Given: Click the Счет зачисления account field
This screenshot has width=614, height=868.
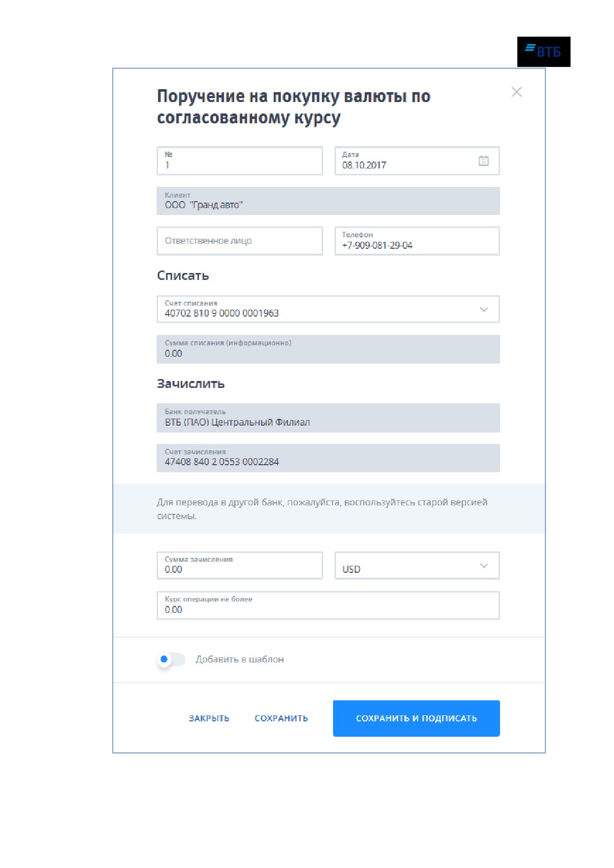Looking at the screenshot, I should pyautogui.click(x=328, y=458).
